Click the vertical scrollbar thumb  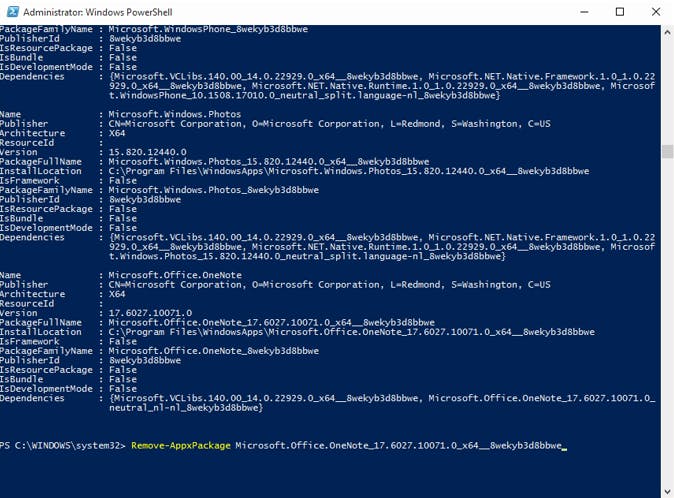(x=667, y=152)
